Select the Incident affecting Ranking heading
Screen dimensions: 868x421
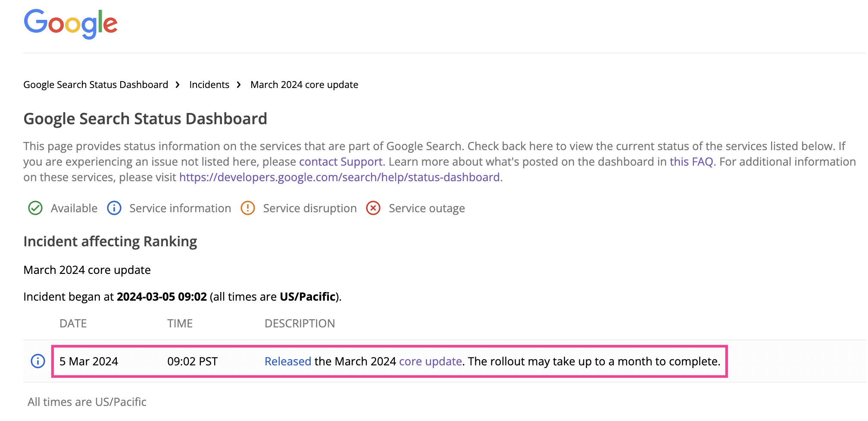pos(110,242)
